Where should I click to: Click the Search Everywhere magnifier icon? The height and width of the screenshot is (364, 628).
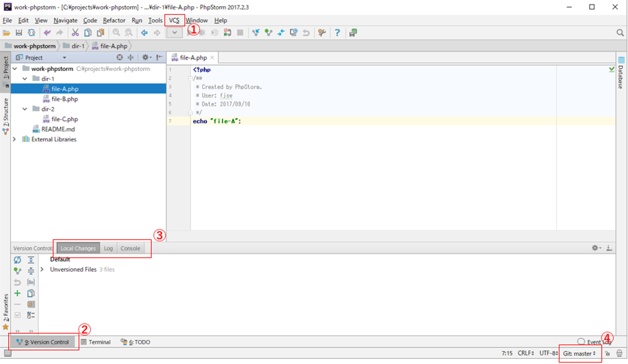[x=620, y=33]
